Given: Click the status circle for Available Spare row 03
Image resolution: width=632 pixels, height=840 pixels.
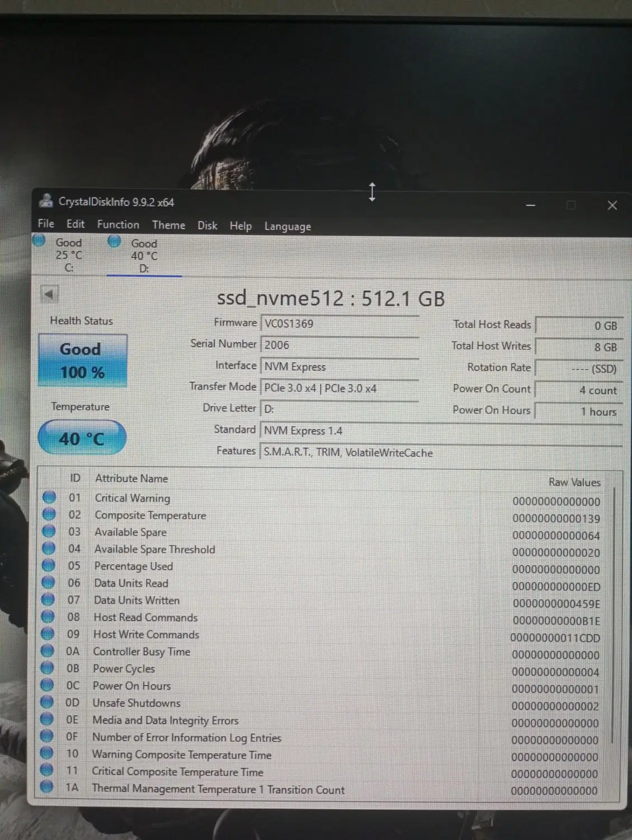Looking at the screenshot, I should click(49, 531).
